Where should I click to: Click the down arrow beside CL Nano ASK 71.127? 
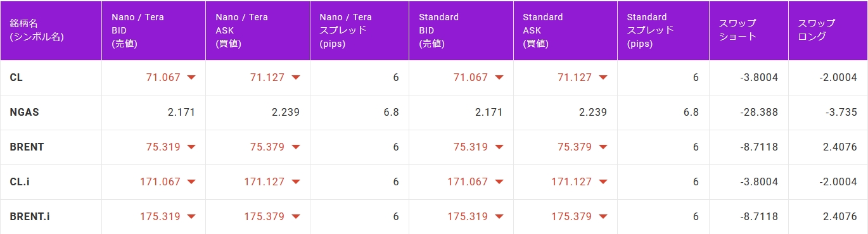coord(295,78)
